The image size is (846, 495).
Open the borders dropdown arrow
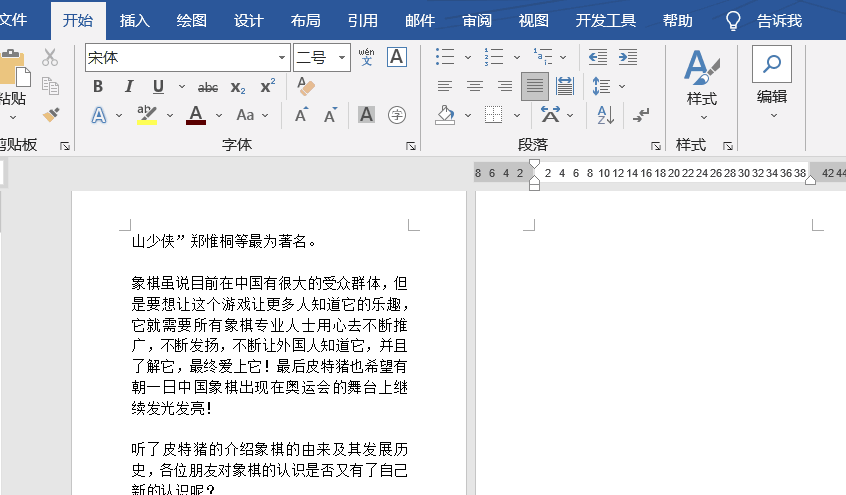(x=517, y=116)
